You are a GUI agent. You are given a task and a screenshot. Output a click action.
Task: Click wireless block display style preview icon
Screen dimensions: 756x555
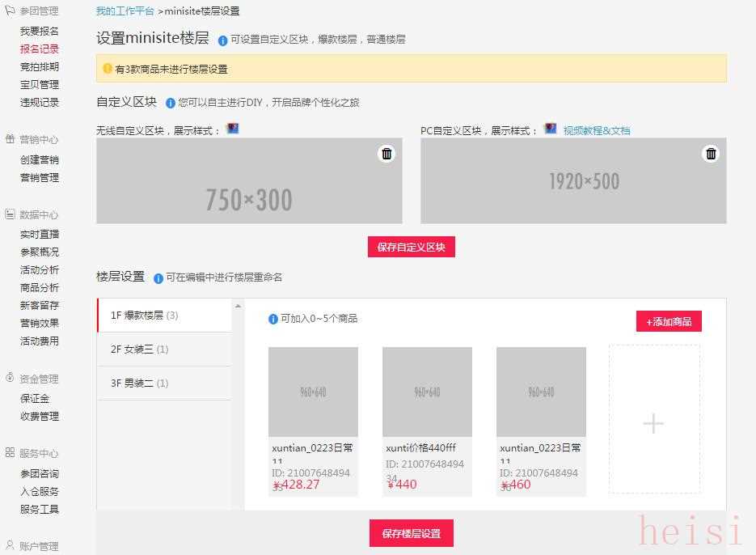(233, 129)
